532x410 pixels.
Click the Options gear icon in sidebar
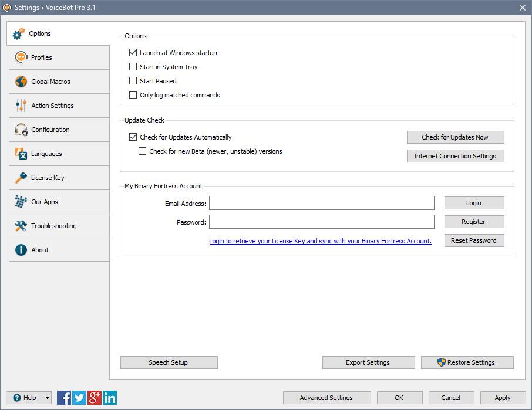click(x=19, y=33)
